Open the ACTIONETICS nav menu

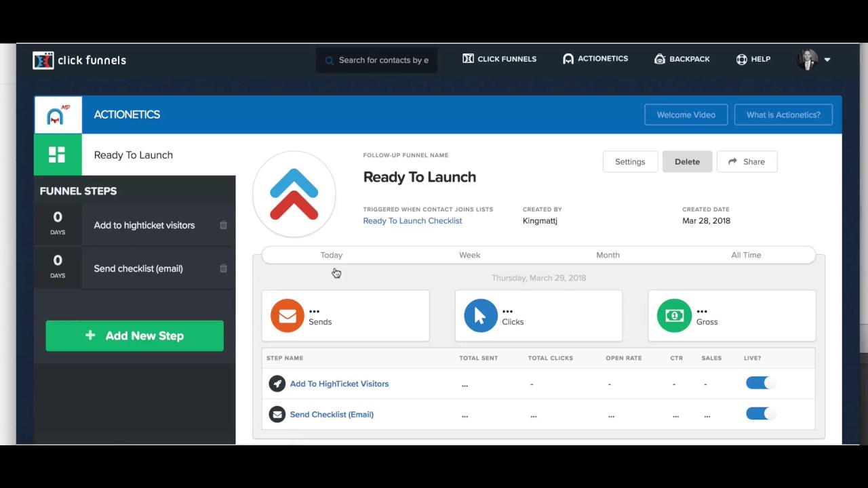[595, 59]
